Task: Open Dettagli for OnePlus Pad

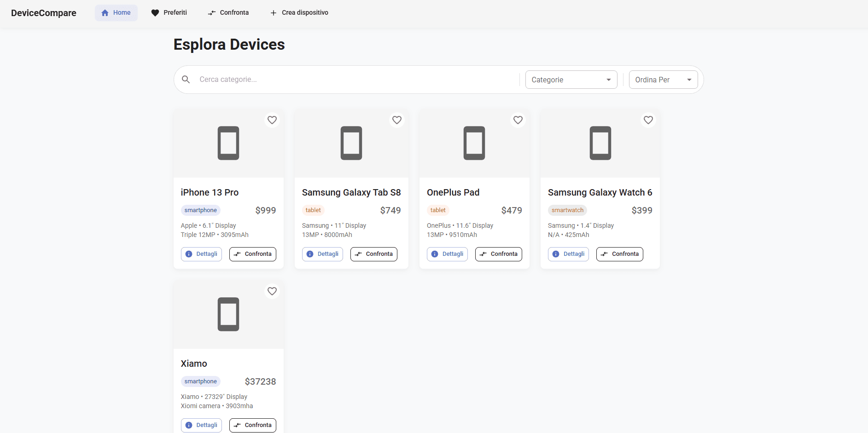Action: tap(447, 254)
